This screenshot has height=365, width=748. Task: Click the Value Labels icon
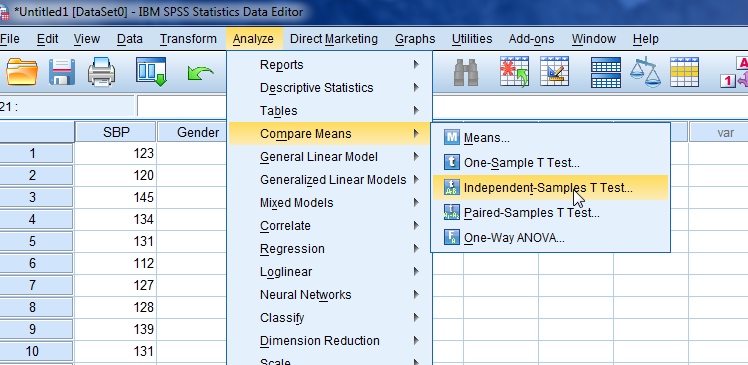[734, 72]
